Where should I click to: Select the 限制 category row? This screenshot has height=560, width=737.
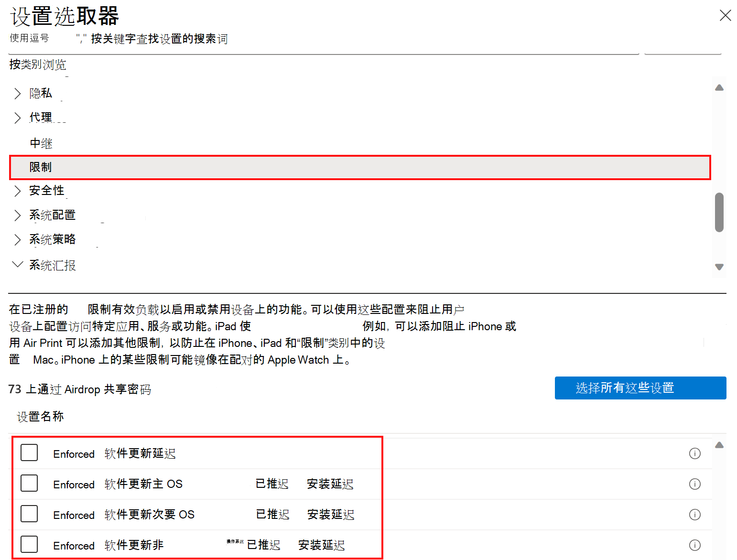[360, 167]
